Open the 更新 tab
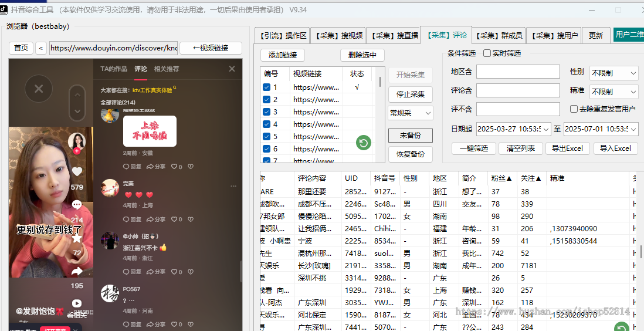 (x=596, y=36)
